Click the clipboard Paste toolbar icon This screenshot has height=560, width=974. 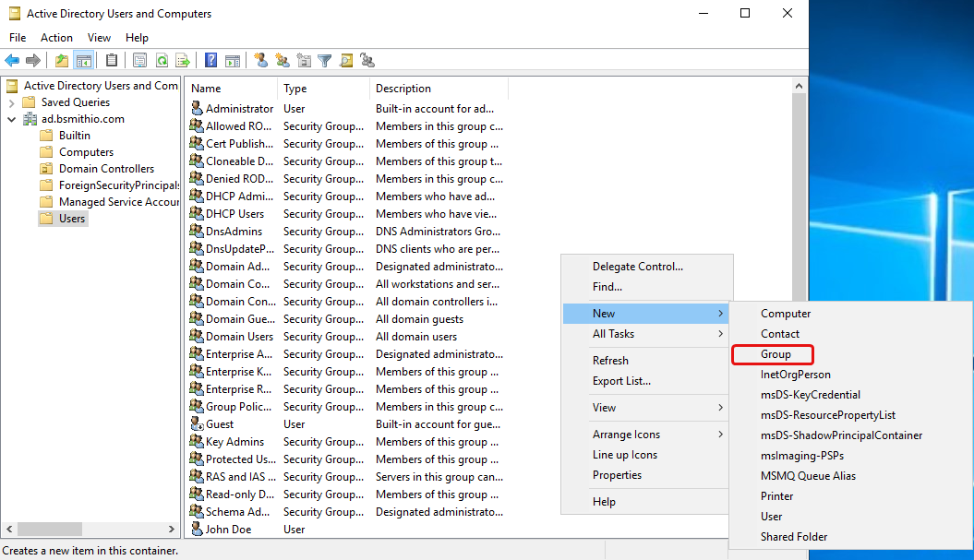click(x=112, y=60)
